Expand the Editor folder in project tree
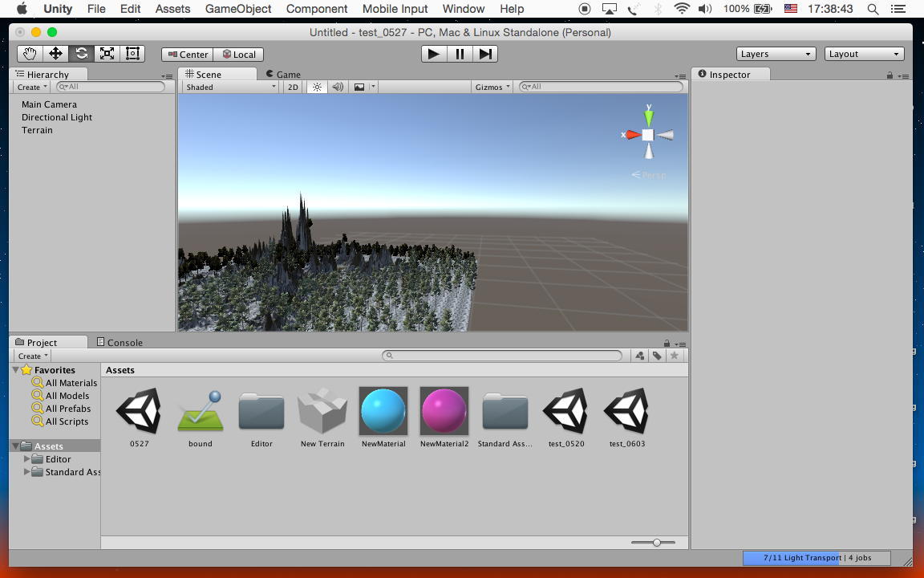The image size is (924, 578). (27, 459)
